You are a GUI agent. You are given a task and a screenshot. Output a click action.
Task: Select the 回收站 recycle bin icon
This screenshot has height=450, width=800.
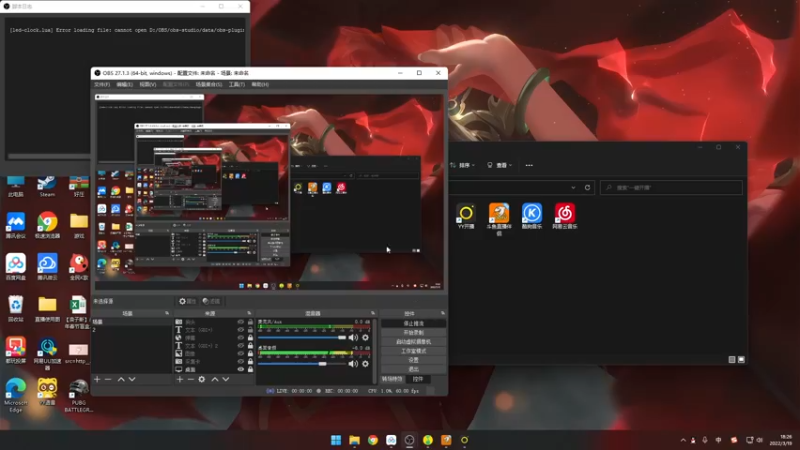click(x=16, y=309)
